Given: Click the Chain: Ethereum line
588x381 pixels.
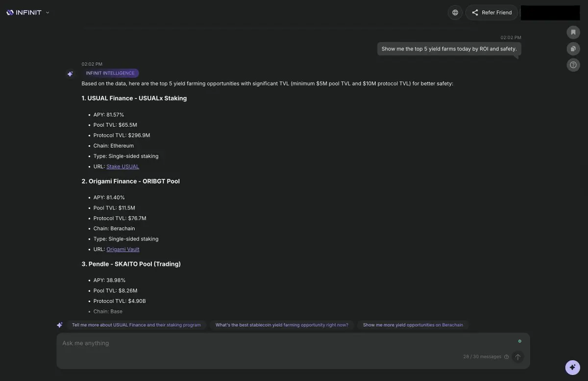Looking at the screenshot, I should 114,146.
